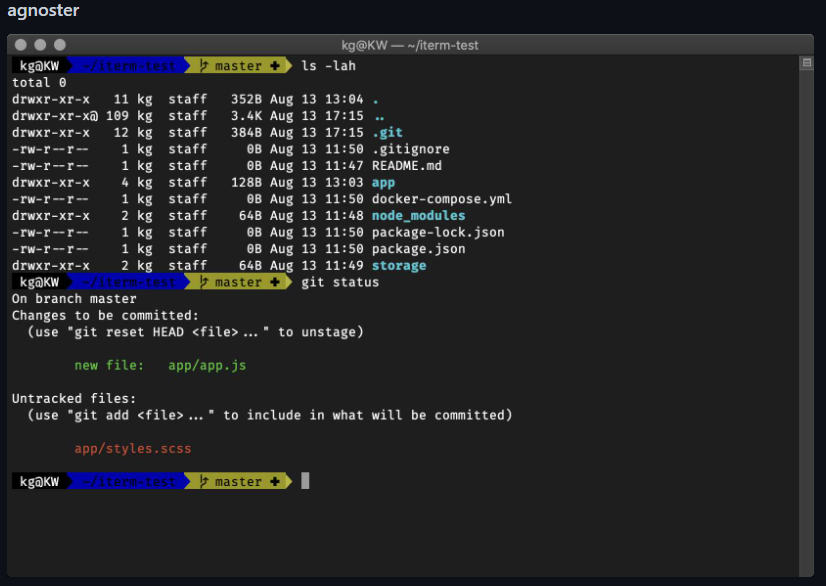
Task: Click the '3.4K' size in the '..' row
Action: (x=246, y=116)
